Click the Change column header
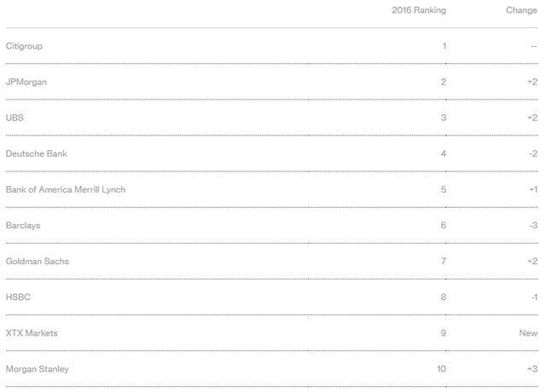Viewport: 552px width, 392px height. [520, 10]
